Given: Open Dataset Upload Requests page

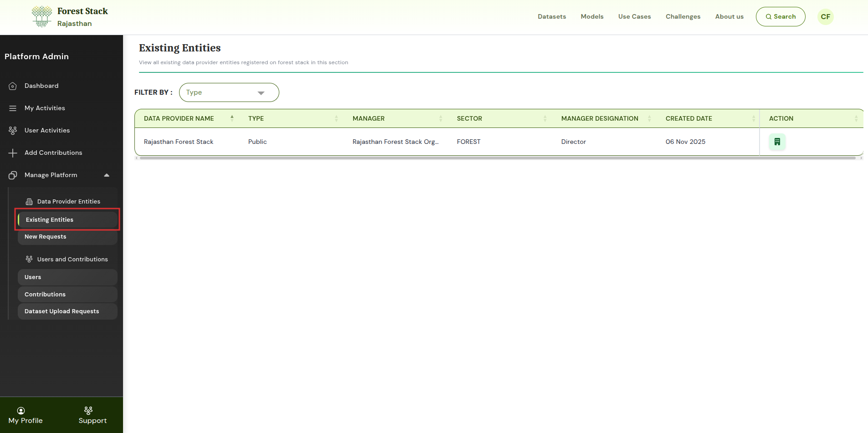Looking at the screenshot, I should [x=62, y=311].
